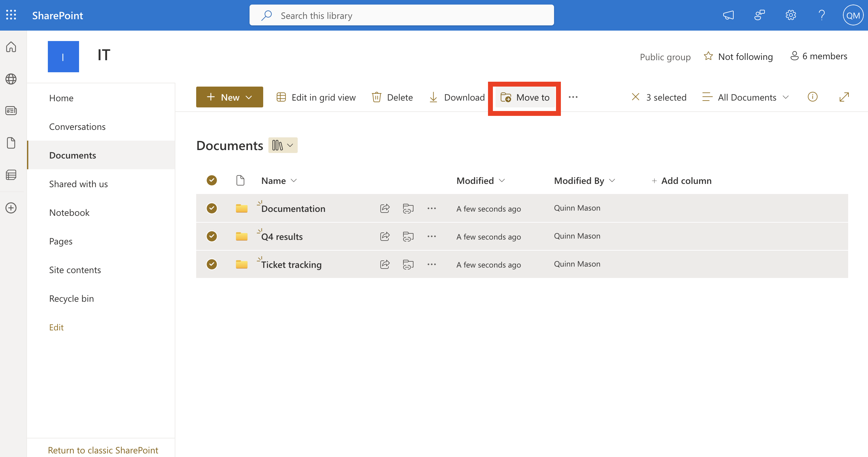
Task: Open the toolbar overflow ellipsis menu
Action: 573,97
